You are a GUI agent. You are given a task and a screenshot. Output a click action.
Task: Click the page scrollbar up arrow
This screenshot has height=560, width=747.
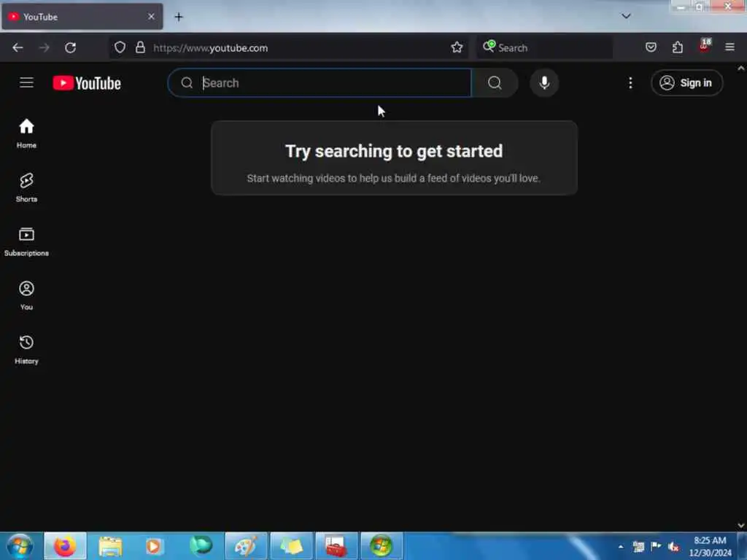coord(741,69)
